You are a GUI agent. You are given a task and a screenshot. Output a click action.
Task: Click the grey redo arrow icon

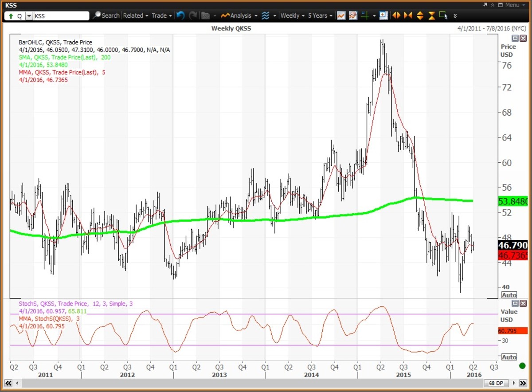(x=193, y=16)
